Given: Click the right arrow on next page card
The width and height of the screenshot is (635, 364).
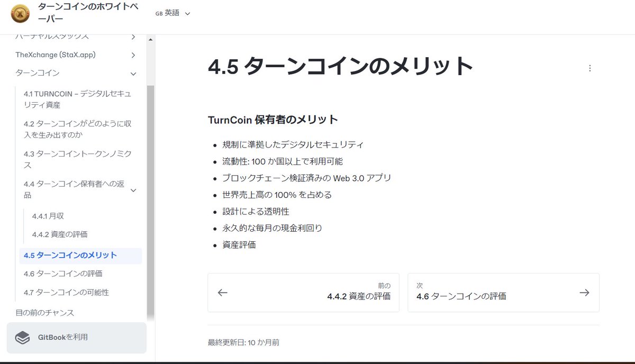Looking at the screenshot, I should (x=584, y=293).
